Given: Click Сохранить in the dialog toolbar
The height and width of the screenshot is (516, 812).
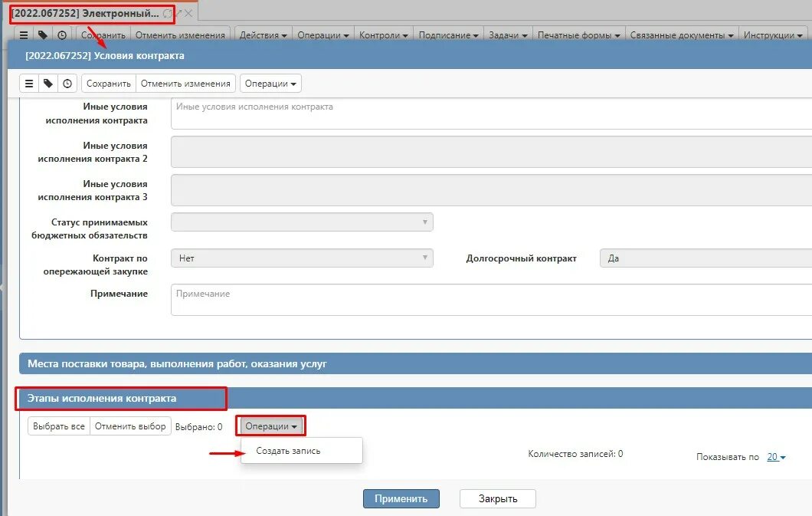Looking at the screenshot, I should [x=109, y=84].
